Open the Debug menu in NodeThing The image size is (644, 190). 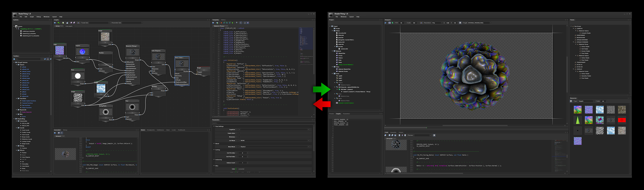tap(38, 17)
